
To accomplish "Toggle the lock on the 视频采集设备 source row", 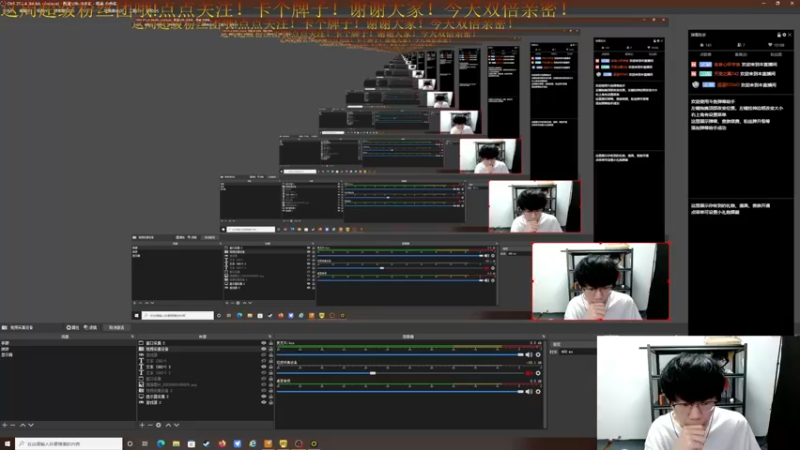I will [x=270, y=349].
